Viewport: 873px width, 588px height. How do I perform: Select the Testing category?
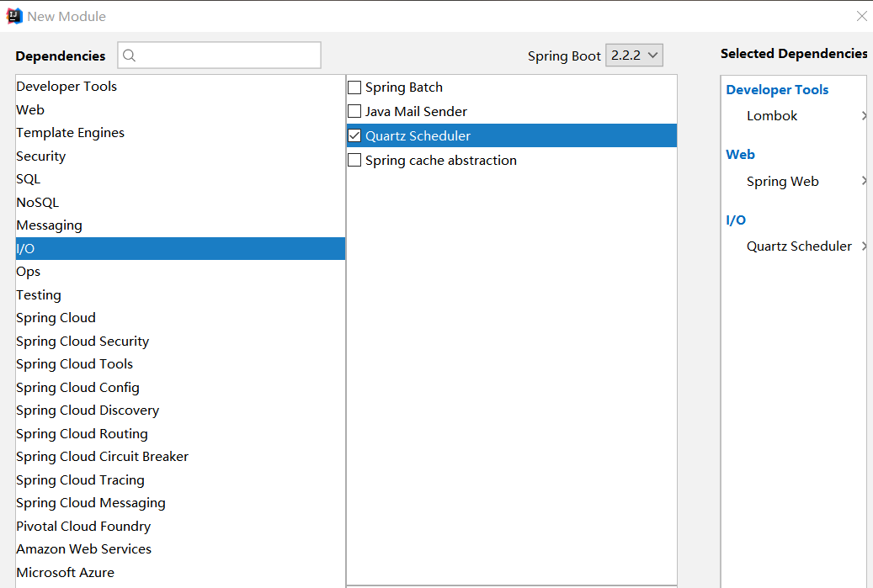click(x=180, y=294)
